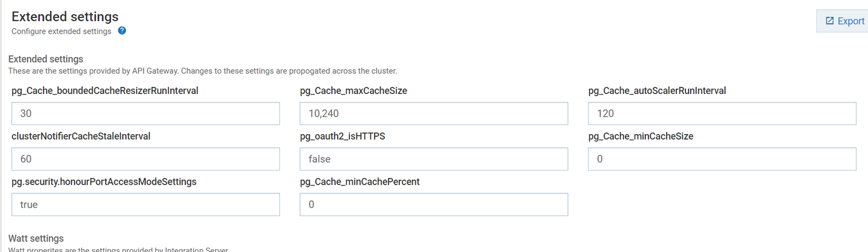Click the pg_Cache_minCacheSize input box
The image size is (868, 252).
pos(722,159)
